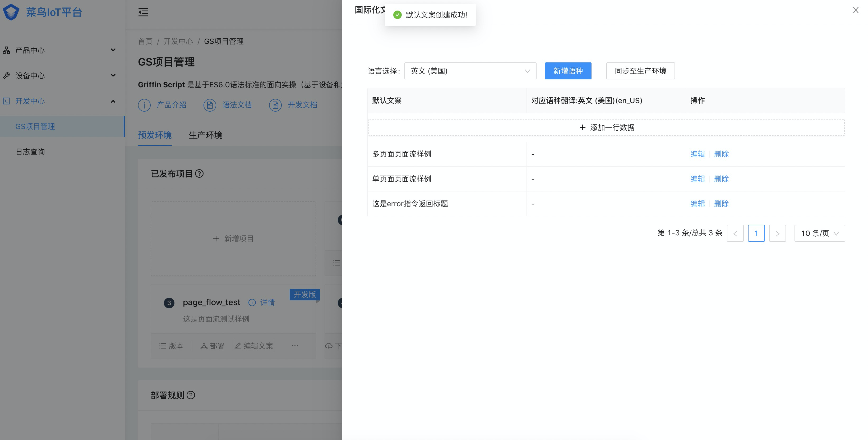Screen dimensions: 868x440
Task: Click 同步至生产环境 button
Action: pos(640,71)
